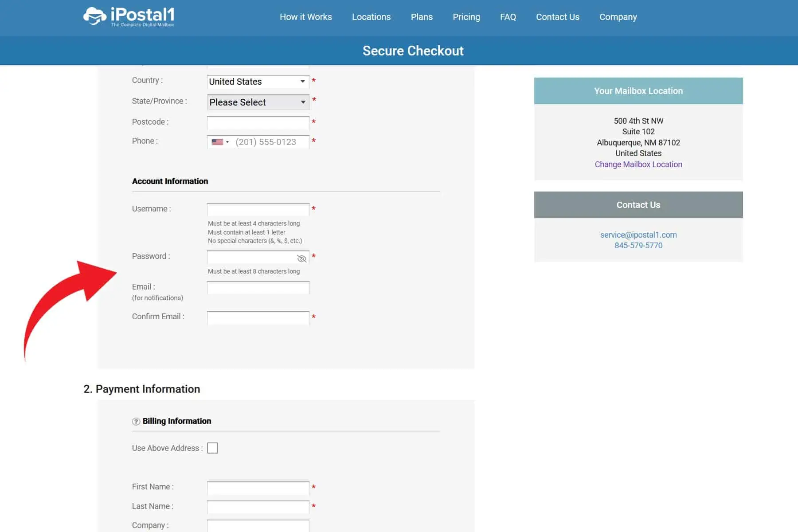
Task: Click text Must be at least 8 characters long
Action: 254,271
